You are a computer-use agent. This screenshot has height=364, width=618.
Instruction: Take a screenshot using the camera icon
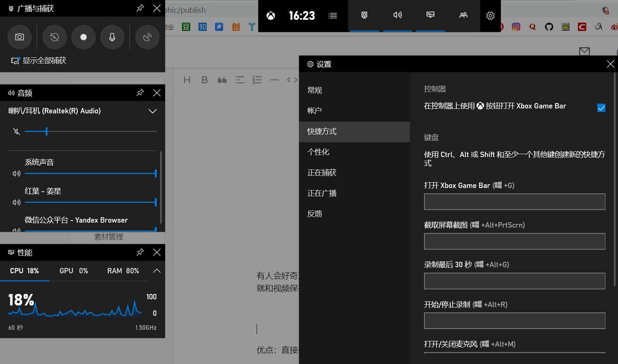(x=19, y=37)
